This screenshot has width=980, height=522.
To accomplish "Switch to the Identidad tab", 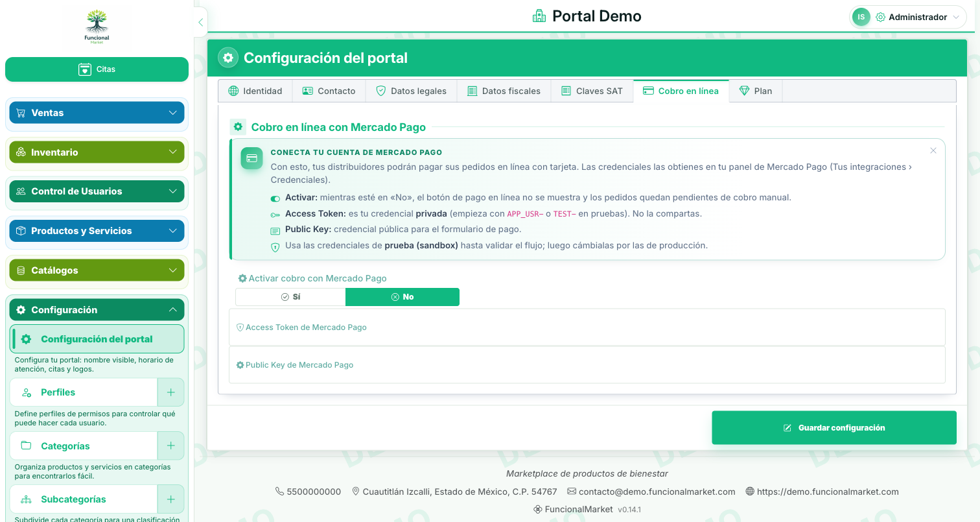I will [x=255, y=91].
